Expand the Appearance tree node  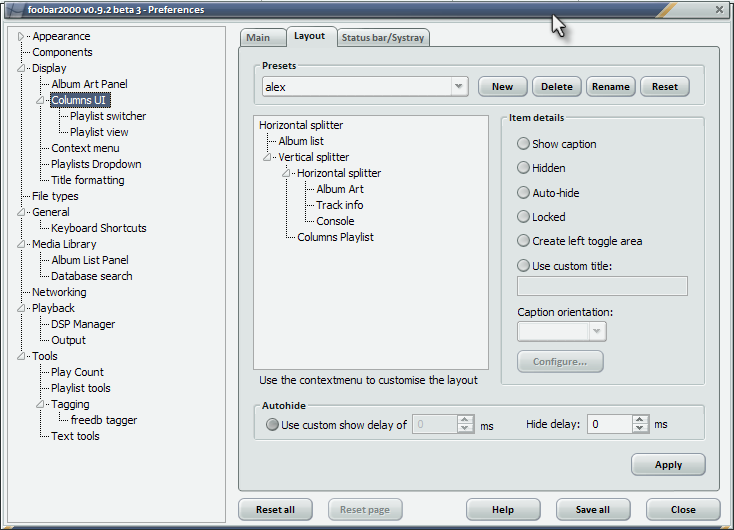20,36
